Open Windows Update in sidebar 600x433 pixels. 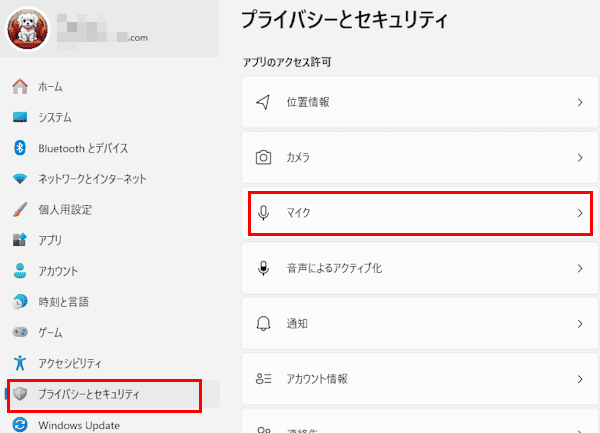(110, 425)
